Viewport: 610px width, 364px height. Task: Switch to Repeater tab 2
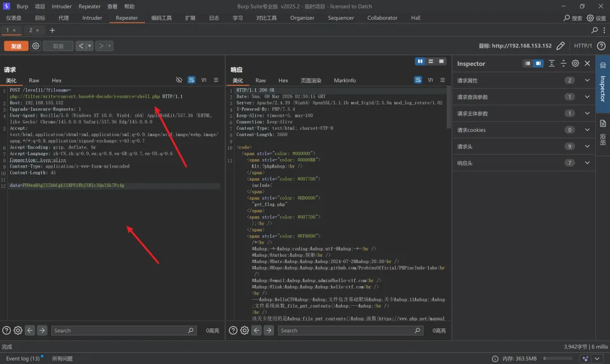[x=31, y=30]
